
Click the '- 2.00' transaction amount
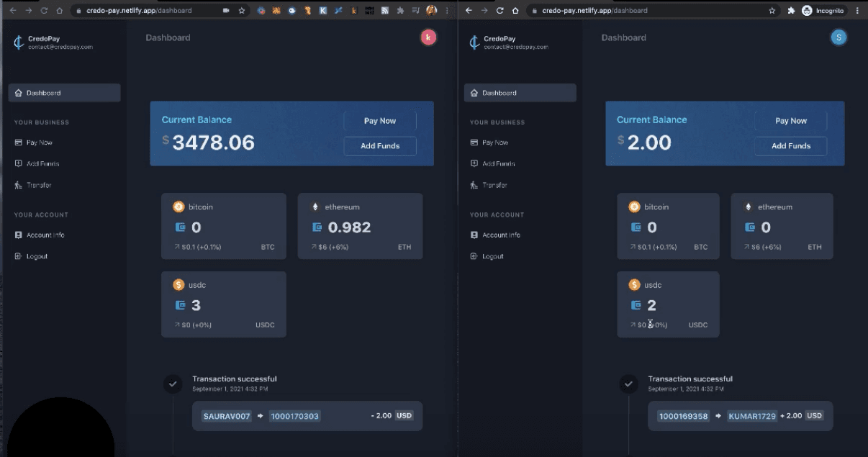click(381, 416)
